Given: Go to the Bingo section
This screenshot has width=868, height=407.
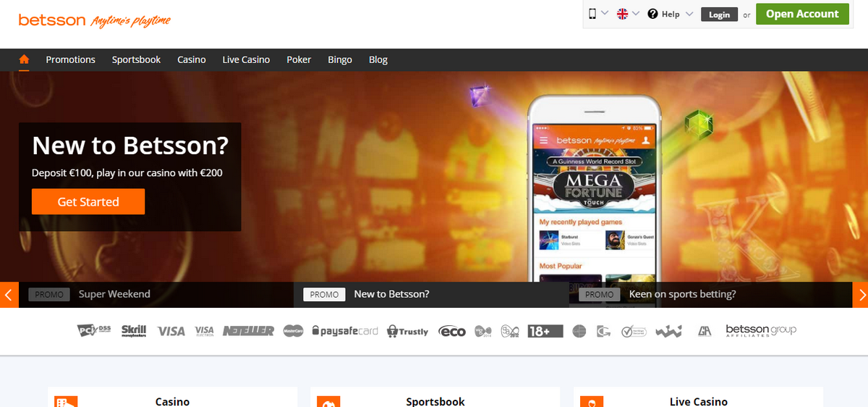Looking at the screenshot, I should coord(340,59).
